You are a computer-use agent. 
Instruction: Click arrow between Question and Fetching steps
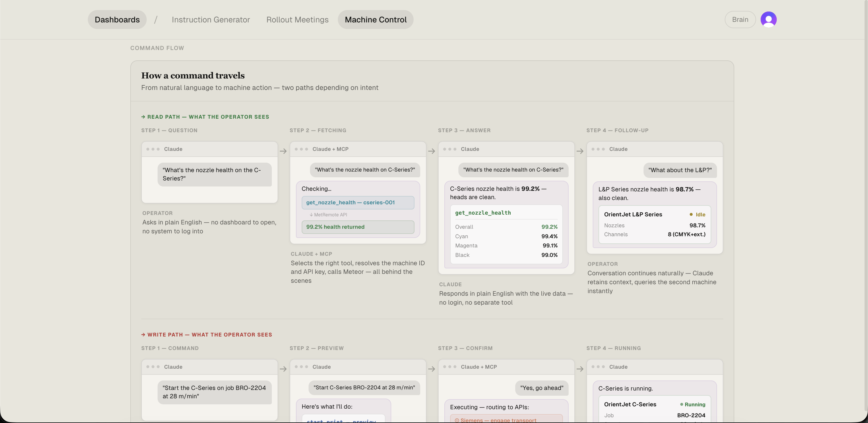(283, 151)
